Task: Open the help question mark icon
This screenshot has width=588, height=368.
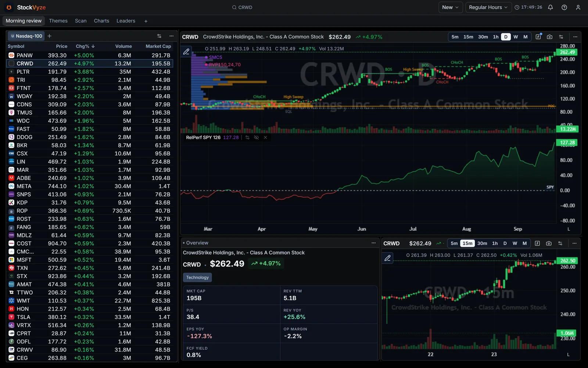Action: [564, 7]
